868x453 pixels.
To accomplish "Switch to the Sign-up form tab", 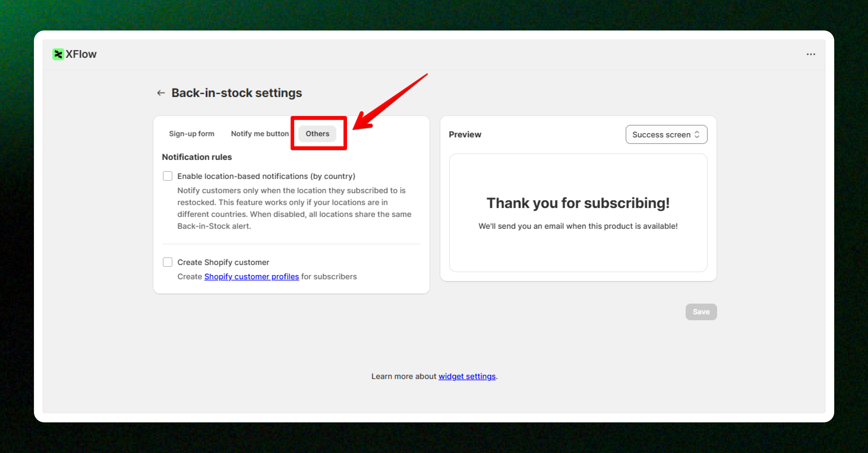I will click(191, 134).
